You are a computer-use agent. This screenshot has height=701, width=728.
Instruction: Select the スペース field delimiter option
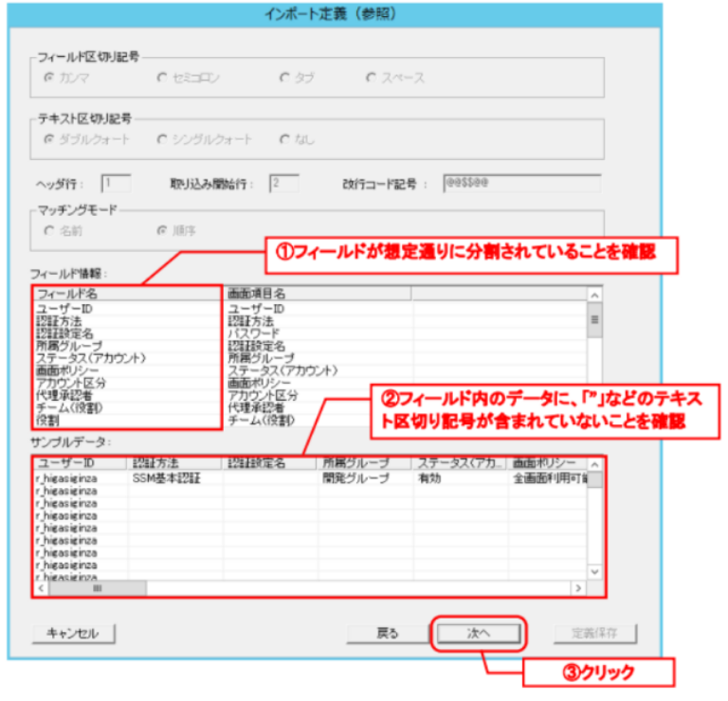(x=371, y=78)
